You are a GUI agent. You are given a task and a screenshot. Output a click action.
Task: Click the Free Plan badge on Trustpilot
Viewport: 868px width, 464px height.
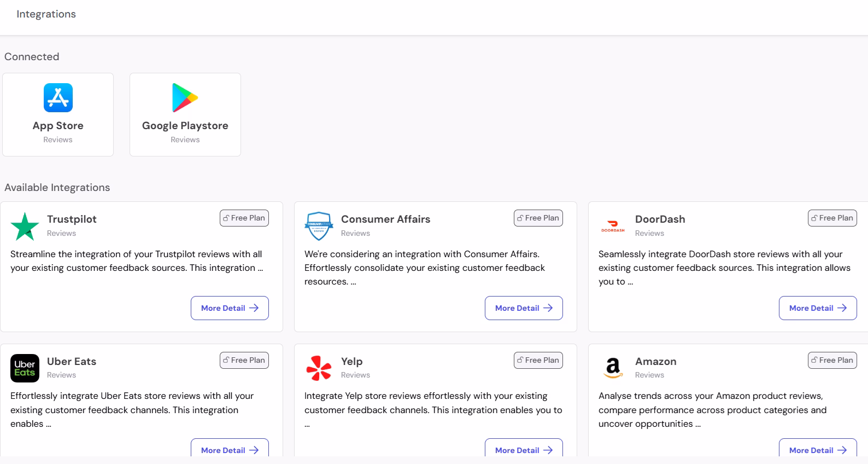(244, 218)
